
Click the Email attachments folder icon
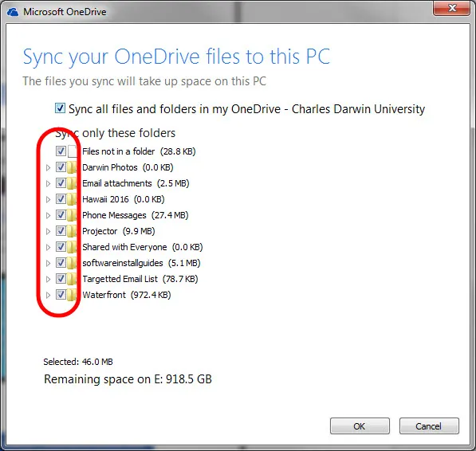click(72, 183)
